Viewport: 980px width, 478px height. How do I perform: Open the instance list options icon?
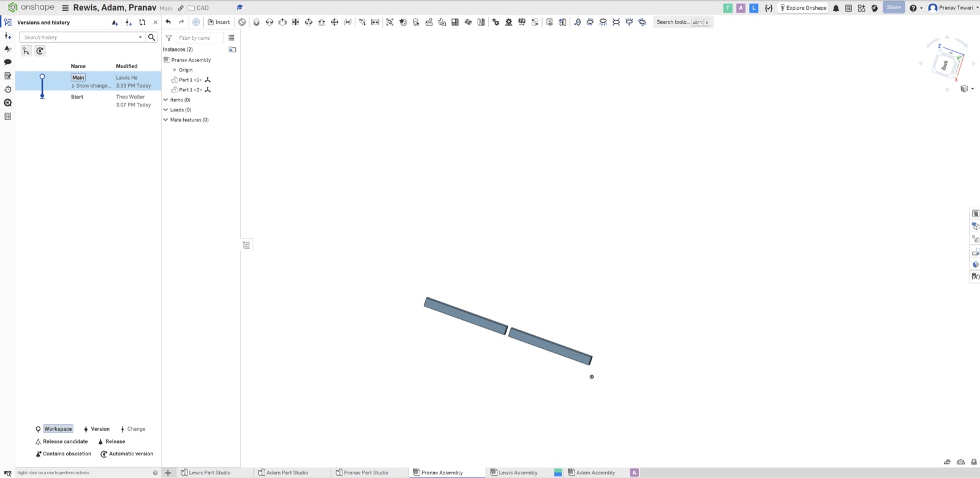[232, 38]
